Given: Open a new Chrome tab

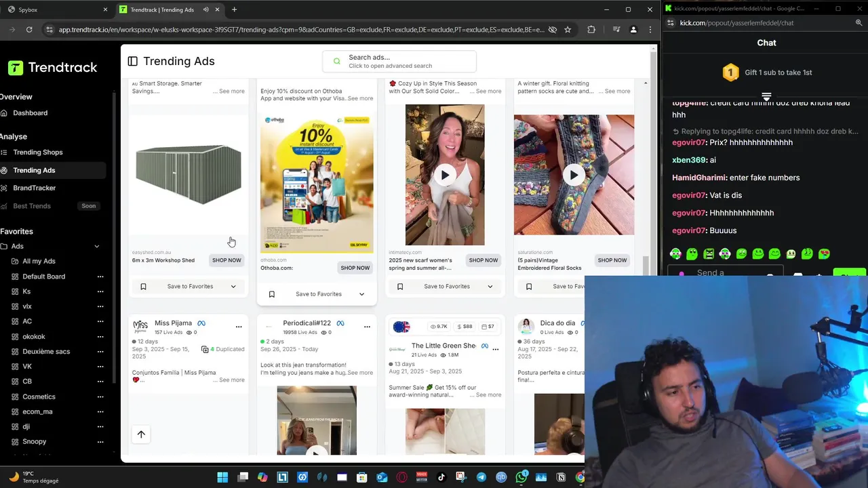Looking at the screenshot, I should click(234, 9).
